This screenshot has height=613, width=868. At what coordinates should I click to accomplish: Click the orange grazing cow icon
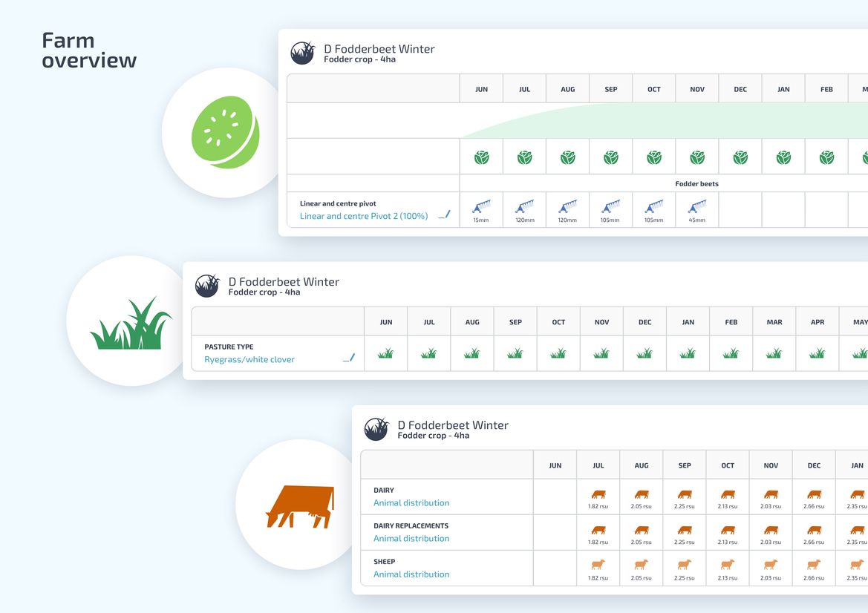click(300, 506)
